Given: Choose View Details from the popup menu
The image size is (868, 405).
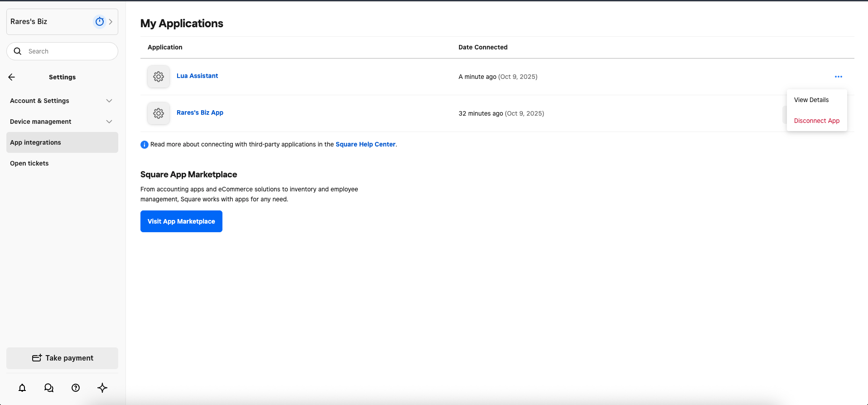Looking at the screenshot, I should pos(817,100).
